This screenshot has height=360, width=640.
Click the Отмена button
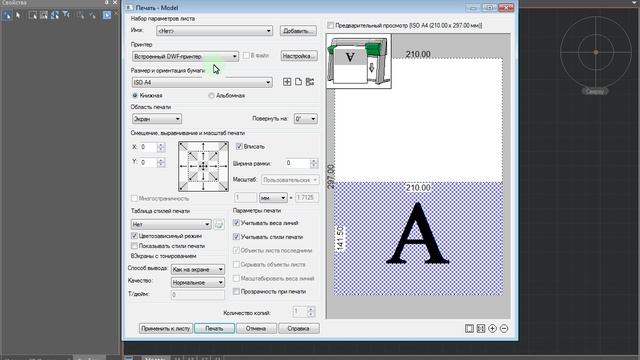click(256, 329)
